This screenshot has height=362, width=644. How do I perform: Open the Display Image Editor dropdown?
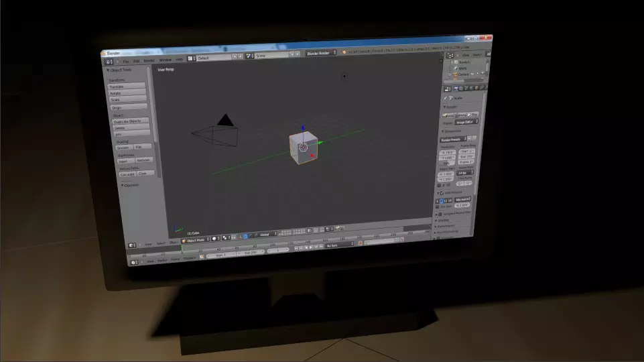tap(466, 121)
